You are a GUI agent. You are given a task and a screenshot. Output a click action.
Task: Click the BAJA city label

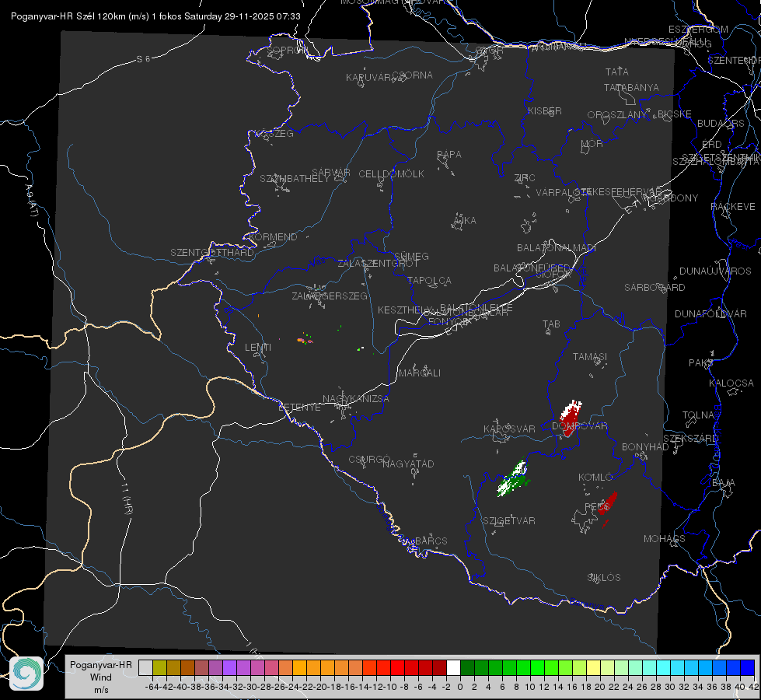[x=724, y=483]
